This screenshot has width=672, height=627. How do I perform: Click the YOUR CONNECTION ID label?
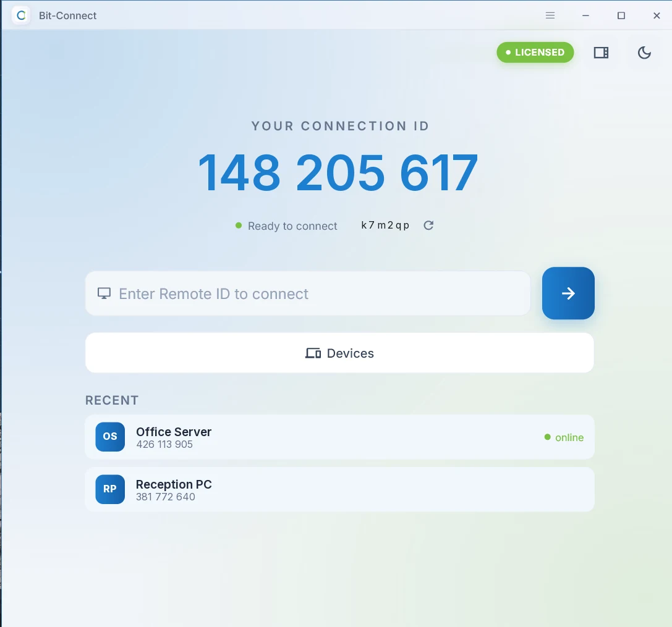click(x=340, y=126)
